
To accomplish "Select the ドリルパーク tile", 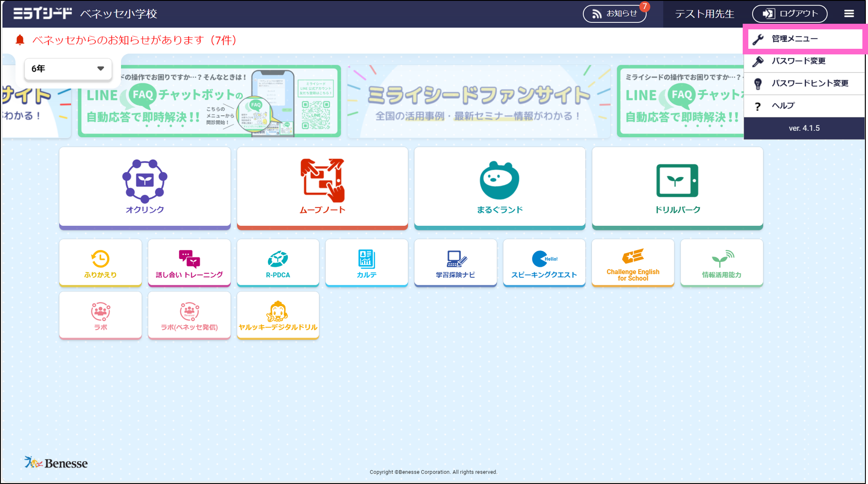I will [677, 187].
